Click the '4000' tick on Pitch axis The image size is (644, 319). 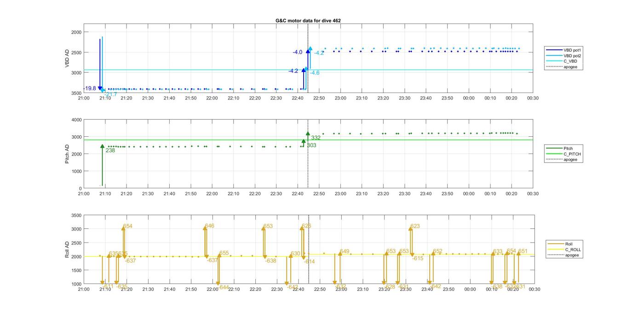76,120
